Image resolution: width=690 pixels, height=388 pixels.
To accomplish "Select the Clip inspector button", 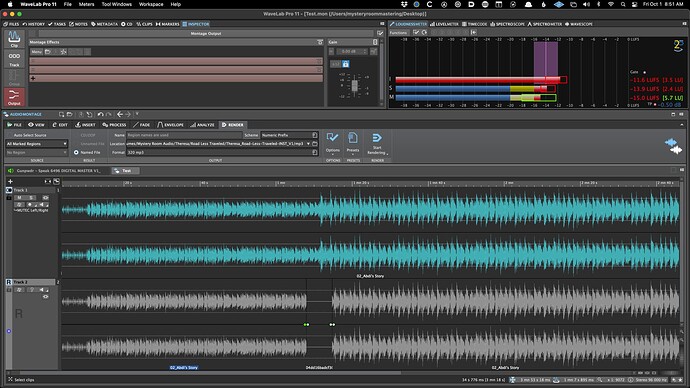I will point(14,39).
